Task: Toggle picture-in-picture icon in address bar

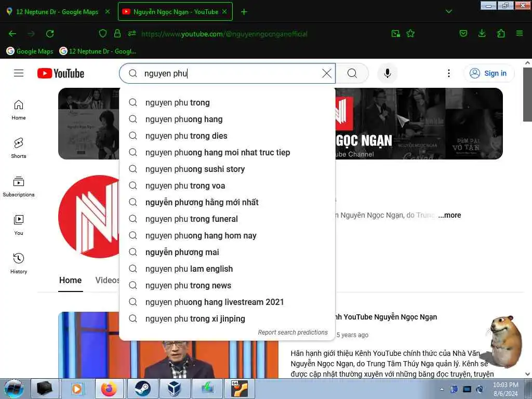Action: coord(395,34)
